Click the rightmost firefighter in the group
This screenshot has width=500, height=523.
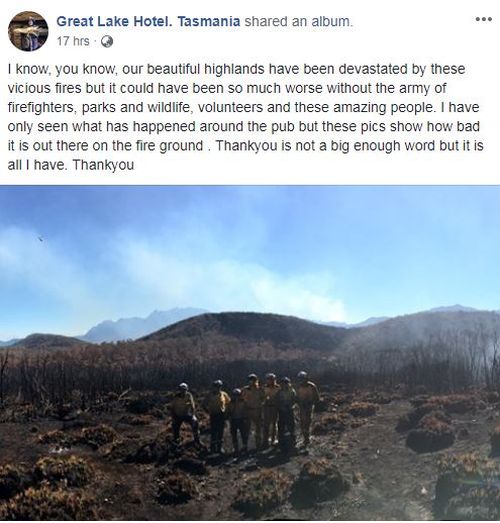click(306, 410)
